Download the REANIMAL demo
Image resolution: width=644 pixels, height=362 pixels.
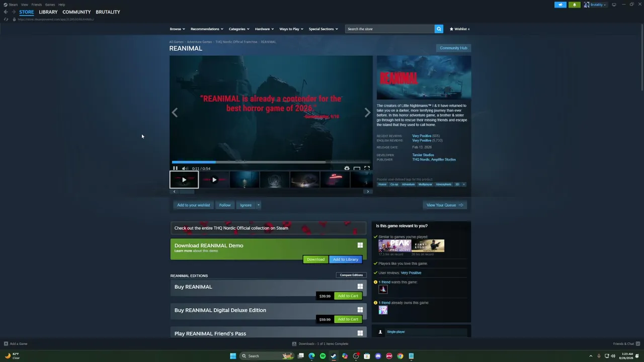coord(315,259)
